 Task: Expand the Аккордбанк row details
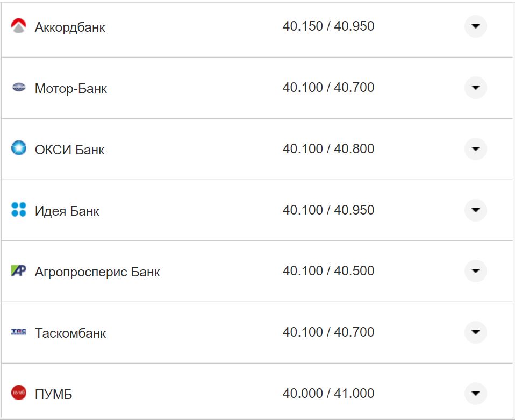coord(475,26)
